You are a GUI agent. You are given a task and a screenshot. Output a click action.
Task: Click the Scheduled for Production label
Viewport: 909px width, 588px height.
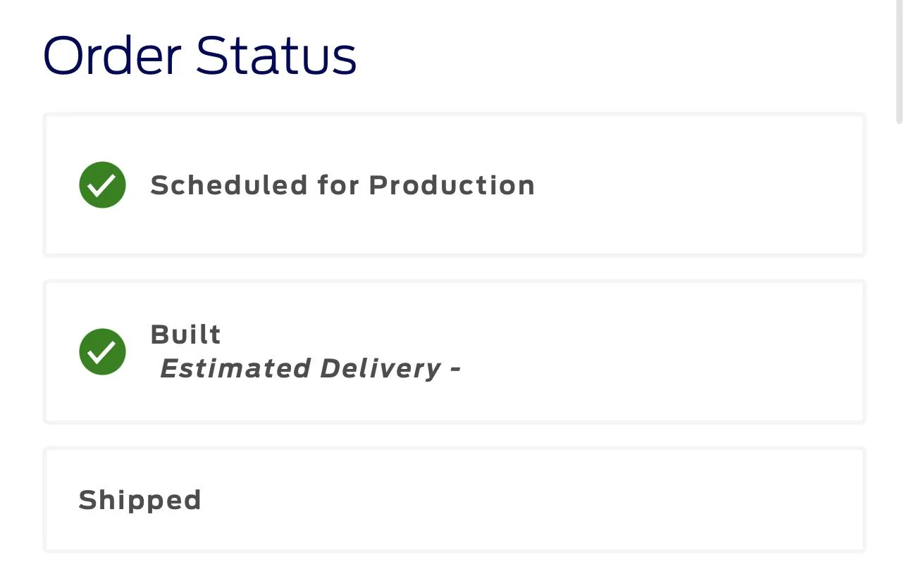pos(342,185)
